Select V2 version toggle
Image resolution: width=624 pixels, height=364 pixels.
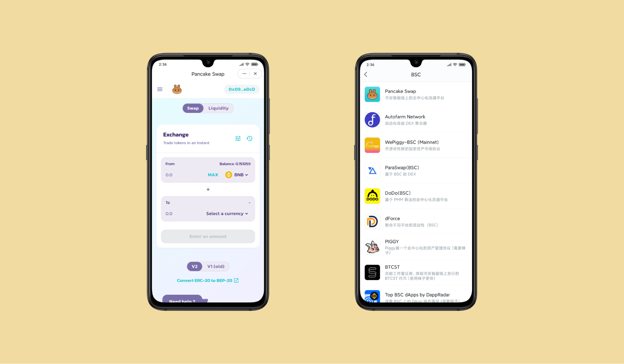coord(195,266)
